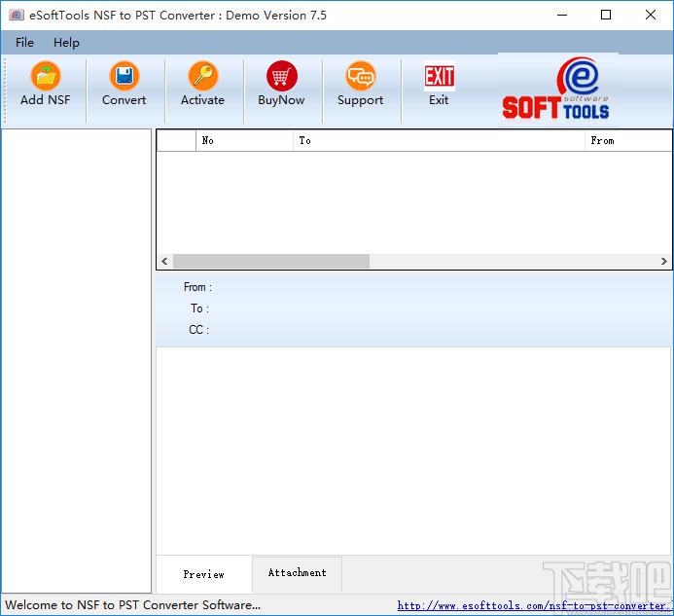
Task: Click the Convert floppy disk icon
Action: click(124, 76)
